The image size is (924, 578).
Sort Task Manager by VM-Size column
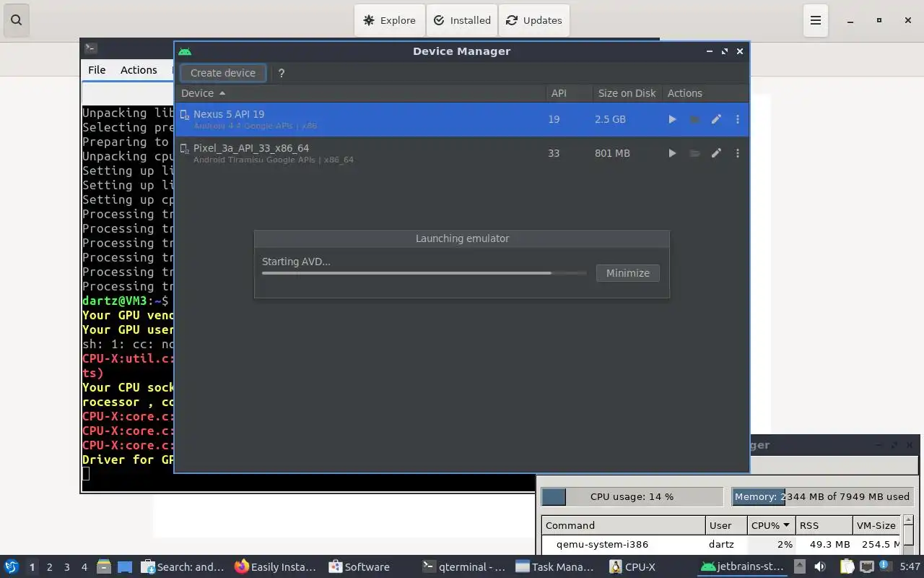tap(876, 525)
